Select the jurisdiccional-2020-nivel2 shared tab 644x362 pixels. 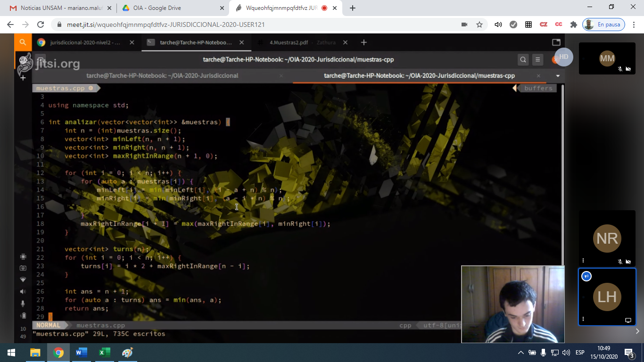click(86, 42)
